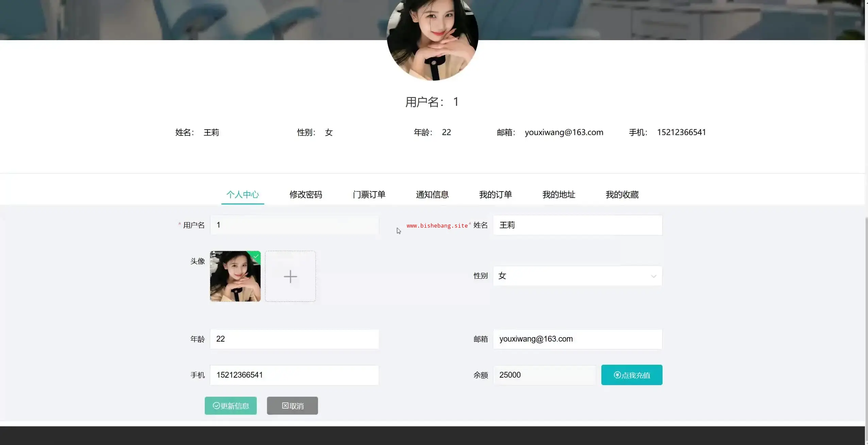Switch to the 修改密码 tab
The height and width of the screenshot is (445, 868).
305,195
